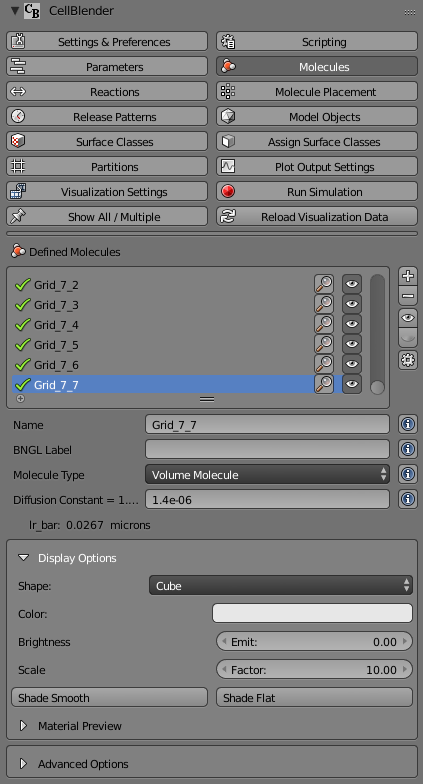This screenshot has height=784, width=423.
Task: Click the Run Simulation button
Action: [x=317, y=192]
